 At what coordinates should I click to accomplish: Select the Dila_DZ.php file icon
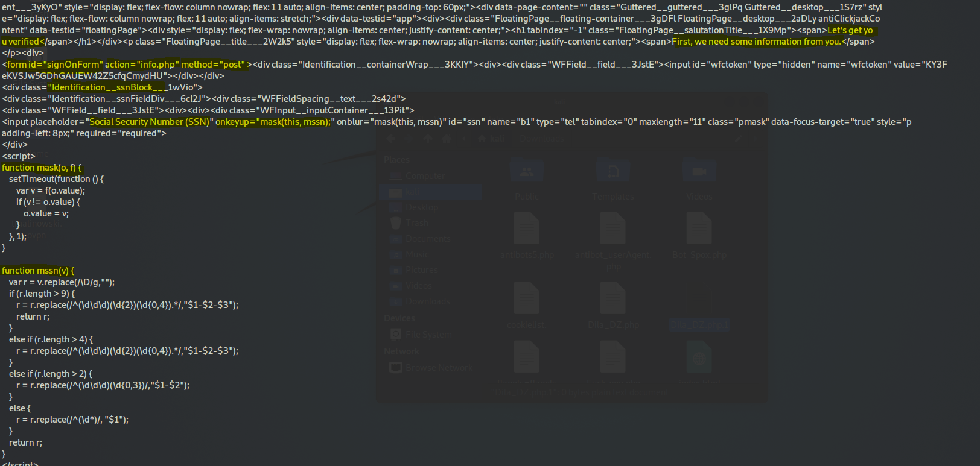613,300
